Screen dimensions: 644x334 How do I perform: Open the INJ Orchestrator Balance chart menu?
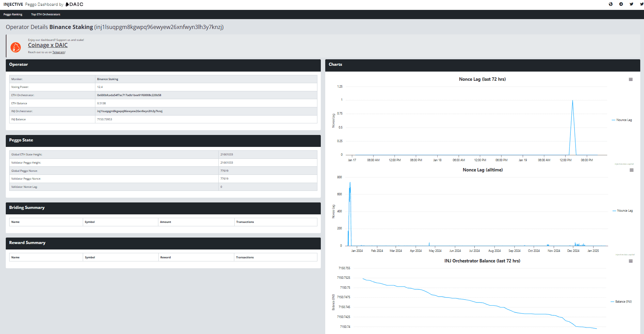coord(631,261)
